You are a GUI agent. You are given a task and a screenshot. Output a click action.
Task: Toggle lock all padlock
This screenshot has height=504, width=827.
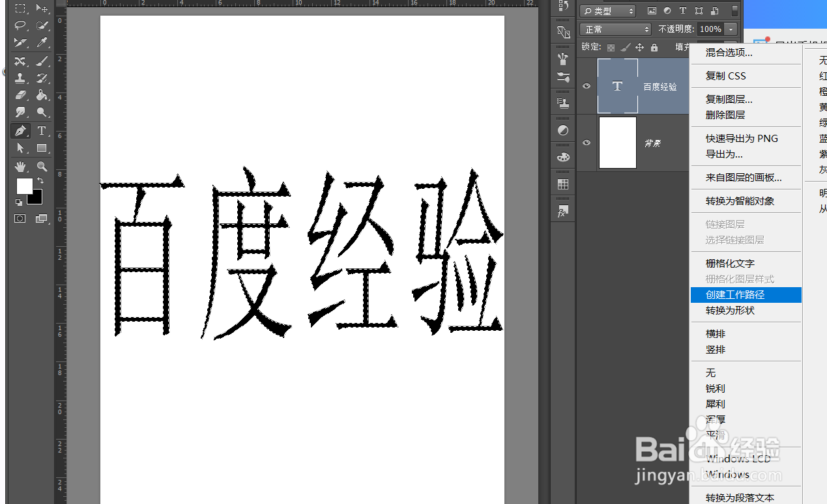click(654, 48)
